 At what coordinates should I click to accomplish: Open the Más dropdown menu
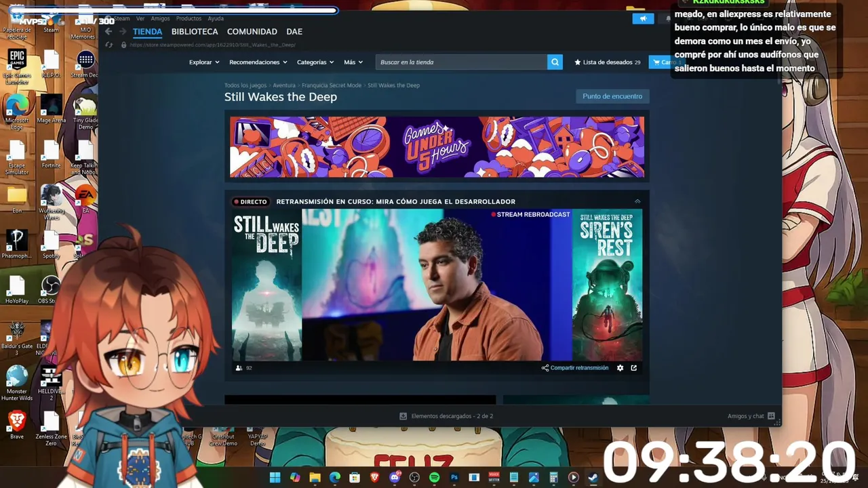point(353,62)
